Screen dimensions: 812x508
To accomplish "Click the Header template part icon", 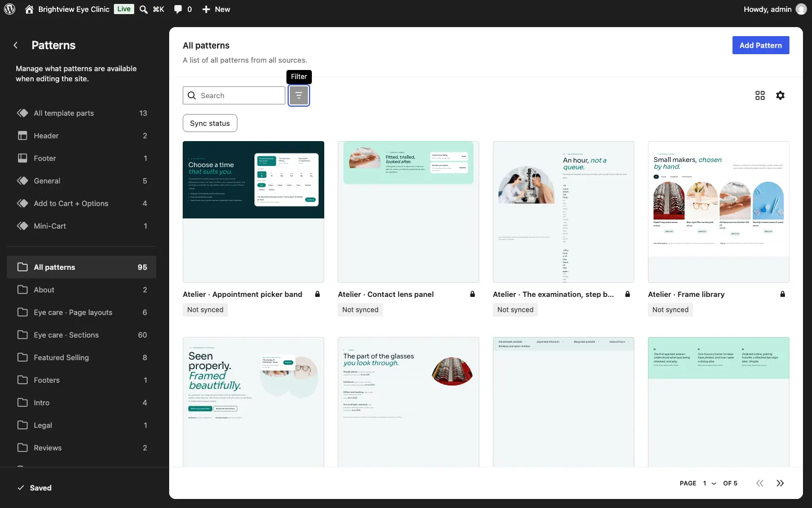I will click(x=23, y=135).
